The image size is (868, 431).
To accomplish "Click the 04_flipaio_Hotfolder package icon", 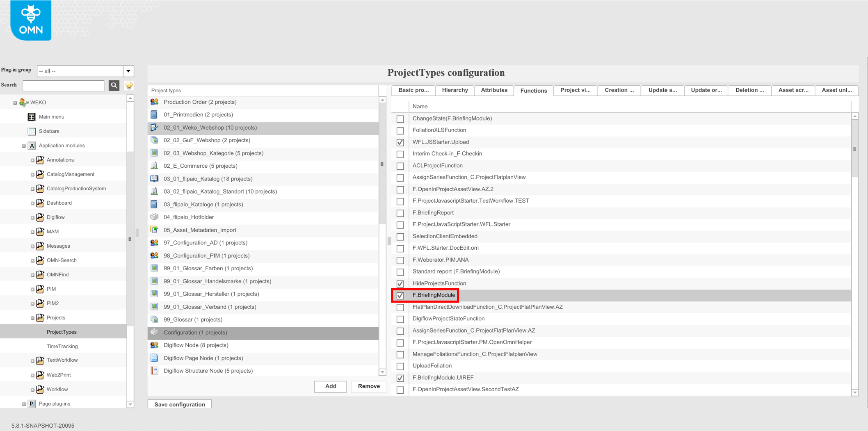I will (154, 217).
